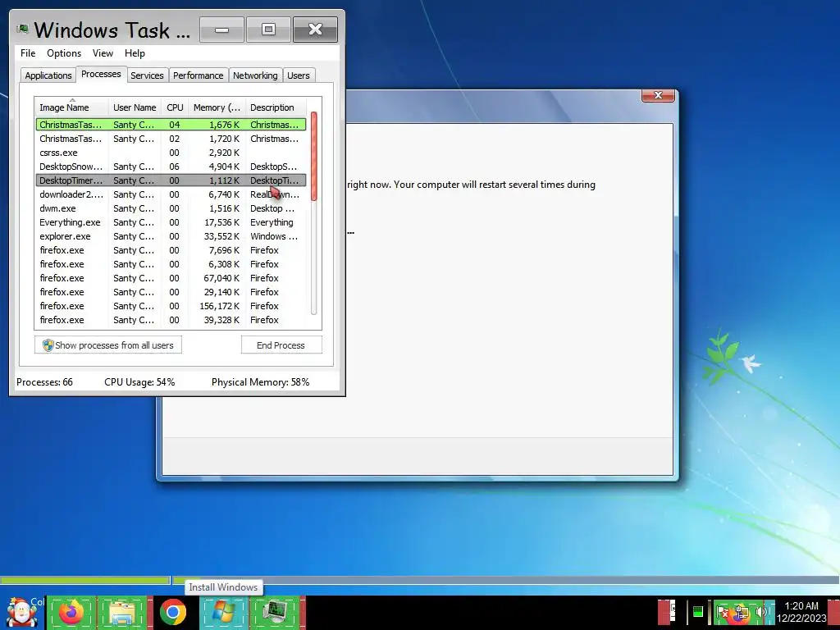
Task: Switch to the Services tab
Action: [147, 75]
